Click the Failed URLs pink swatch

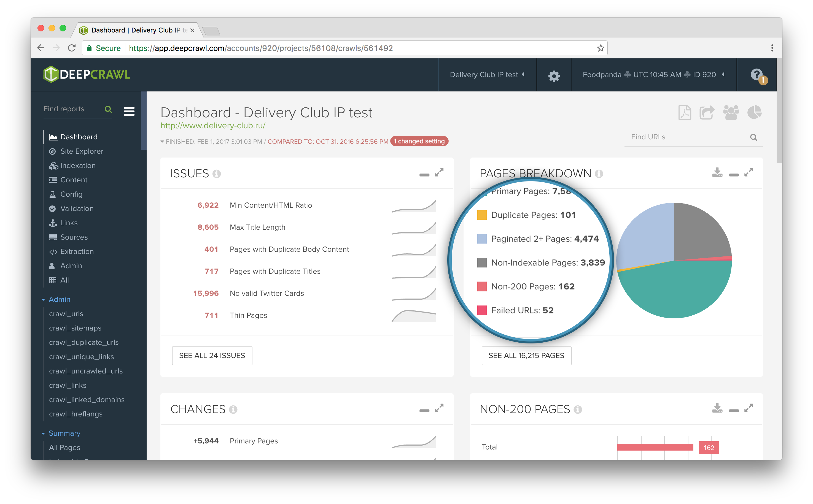(481, 310)
